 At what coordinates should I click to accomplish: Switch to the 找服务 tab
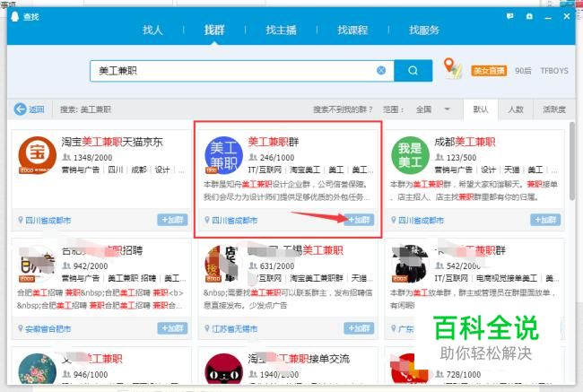click(x=424, y=30)
